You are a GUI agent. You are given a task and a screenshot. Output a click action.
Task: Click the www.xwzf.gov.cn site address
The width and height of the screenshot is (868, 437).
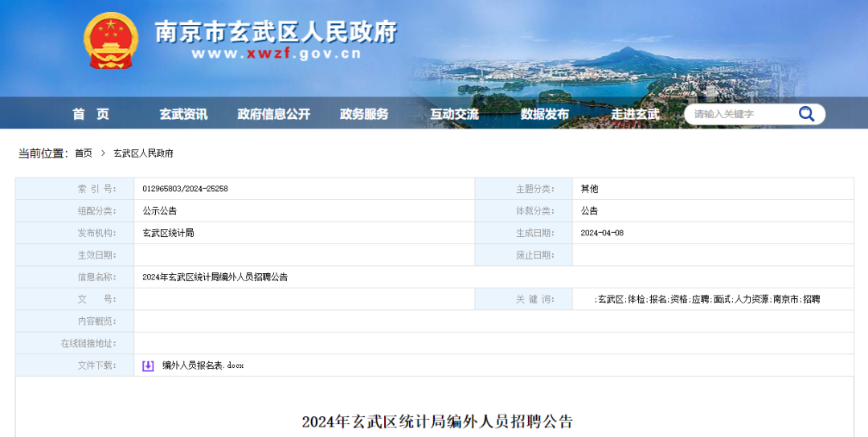pos(276,54)
